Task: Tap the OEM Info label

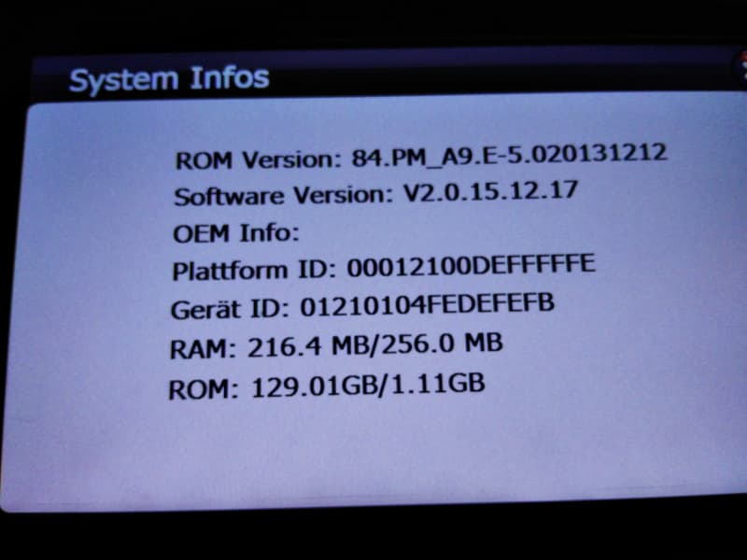Action: coord(236,233)
